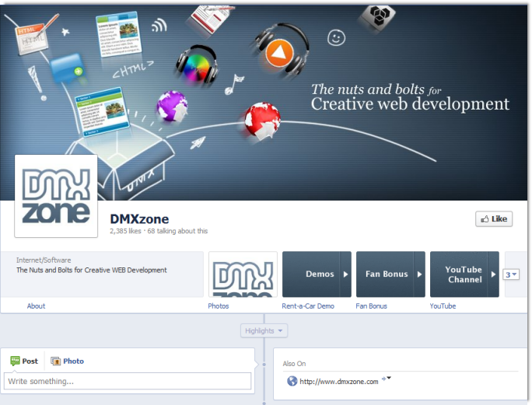Viewport: 532px width, 405px height.
Task: Open the 2,385 likes count
Action: (x=125, y=231)
